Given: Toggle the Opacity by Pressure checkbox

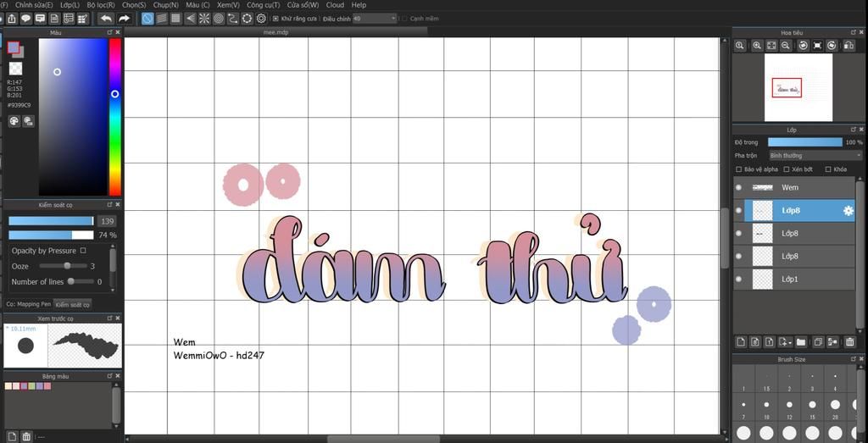Looking at the screenshot, I should click(x=83, y=251).
